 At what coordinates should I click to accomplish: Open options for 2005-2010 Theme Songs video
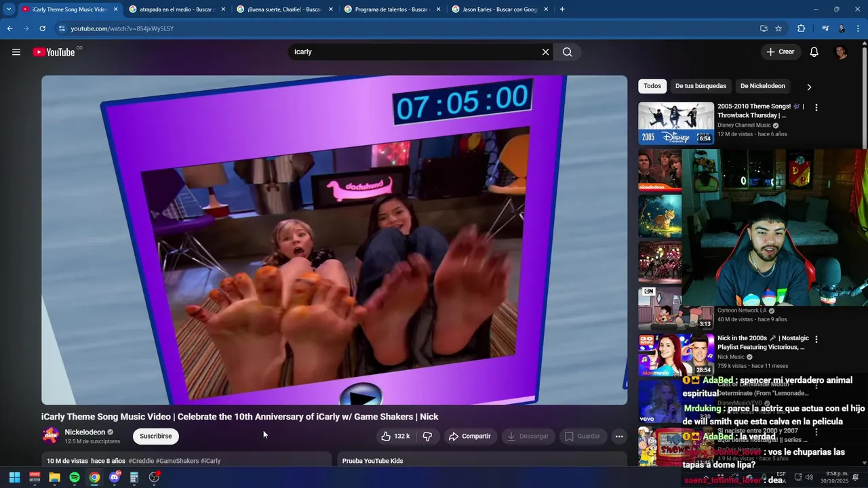pyautogui.click(x=816, y=107)
